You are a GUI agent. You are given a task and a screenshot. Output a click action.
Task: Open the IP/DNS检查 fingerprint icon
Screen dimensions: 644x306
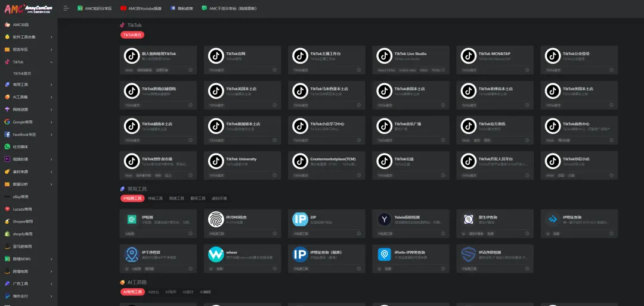coord(216,219)
